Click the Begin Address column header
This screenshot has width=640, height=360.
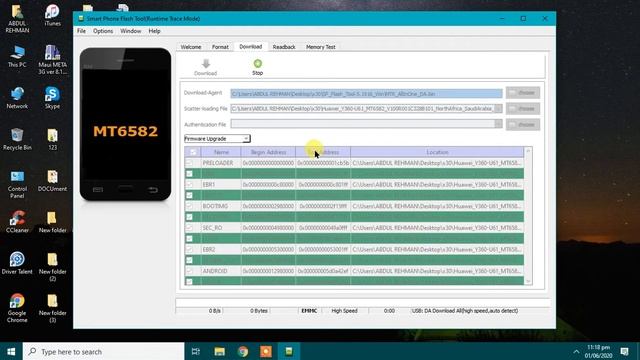(268, 152)
